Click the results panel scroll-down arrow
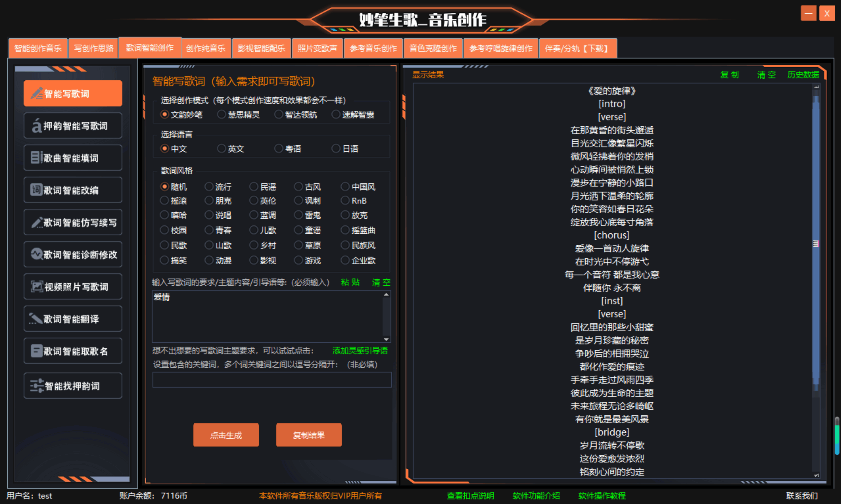This screenshot has width=841, height=504. coord(816,475)
